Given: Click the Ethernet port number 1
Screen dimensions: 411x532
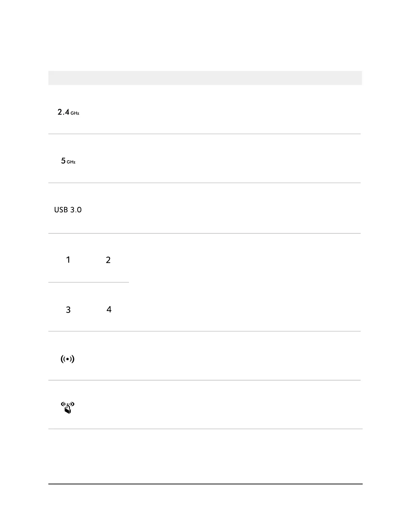Looking at the screenshot, I should [68, 260].
